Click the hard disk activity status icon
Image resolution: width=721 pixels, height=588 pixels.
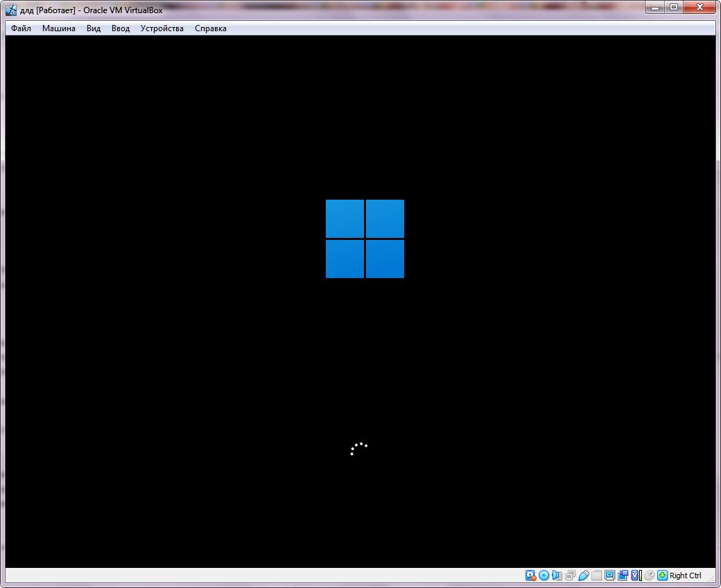pyautogui.click(x=530, y=575)
